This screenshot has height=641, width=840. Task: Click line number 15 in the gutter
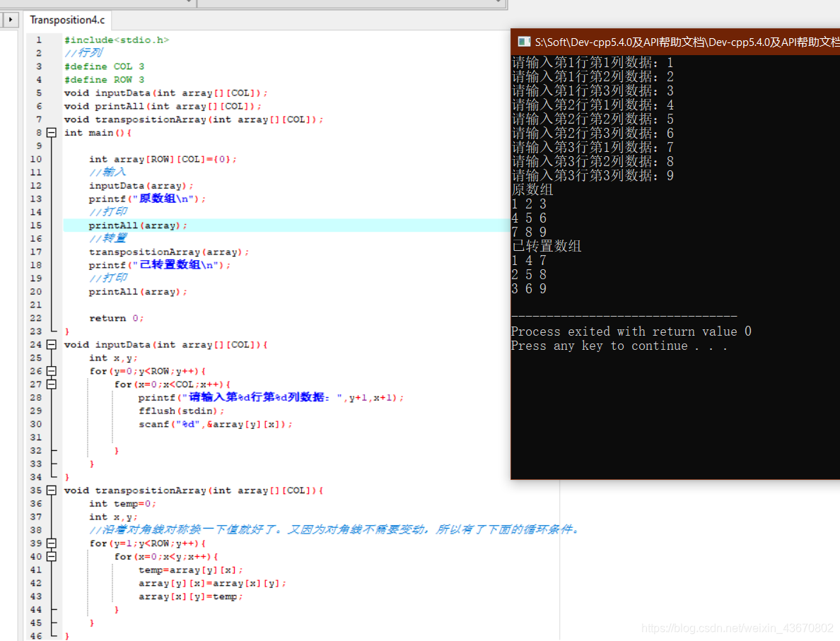click(x=36, y=225)
